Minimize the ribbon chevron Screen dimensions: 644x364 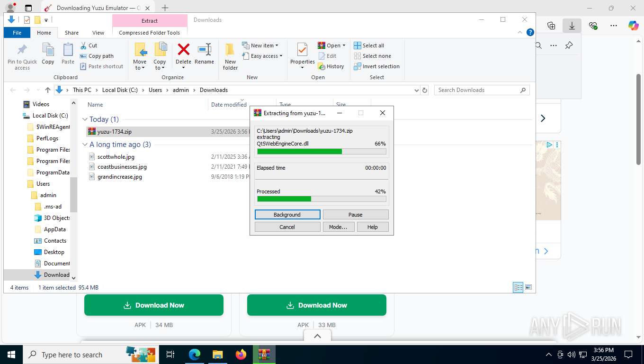(520, 32)
